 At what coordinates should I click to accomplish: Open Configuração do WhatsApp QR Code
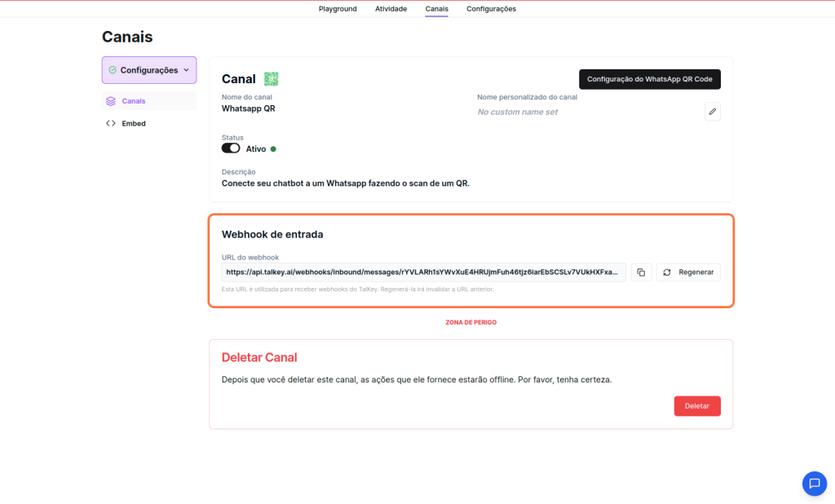[649, 79]
